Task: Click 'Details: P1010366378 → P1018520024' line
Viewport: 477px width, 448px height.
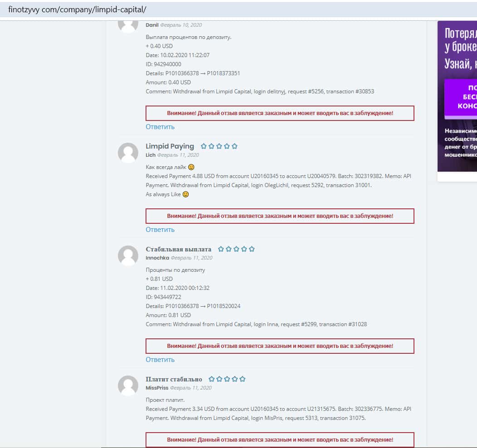Action: point(193,306)
